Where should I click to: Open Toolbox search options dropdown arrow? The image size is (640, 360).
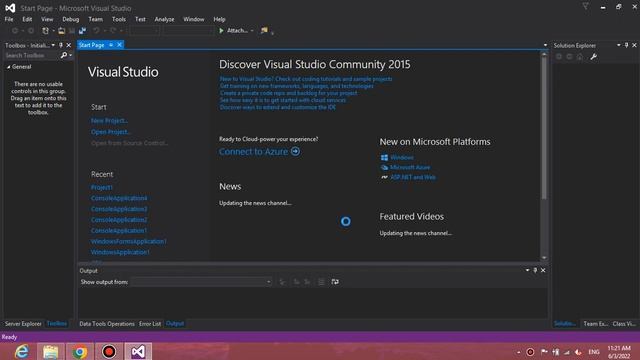pos(71,55)
